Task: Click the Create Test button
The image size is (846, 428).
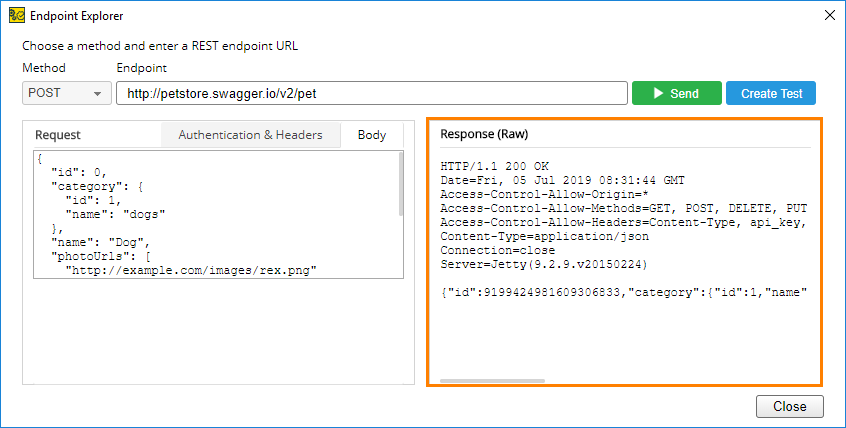Action: click(x=771, y=93)
